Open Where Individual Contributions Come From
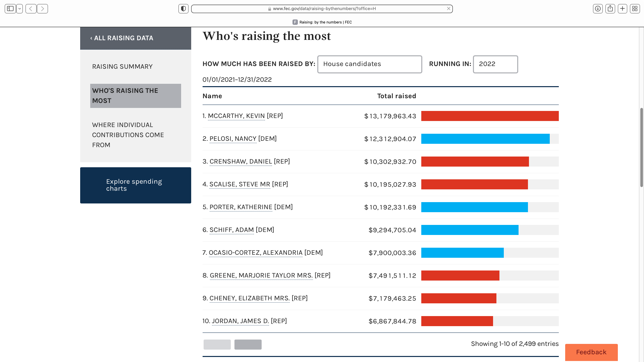 [x=128, y=135]
